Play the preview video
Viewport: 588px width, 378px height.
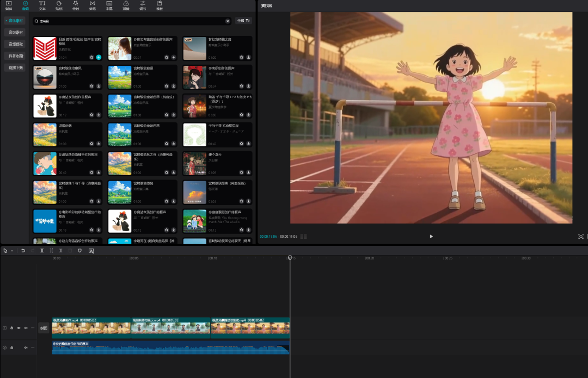[x=431, y=237]
